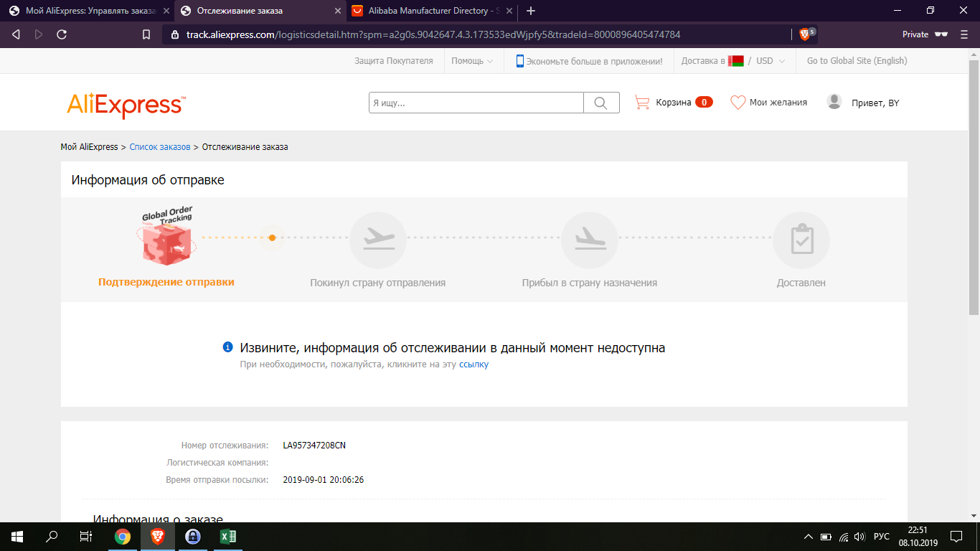The height and width of the screenshot is (551, 980).
Task: Click the Привет, BY account greeting
Action: [875, 103]
